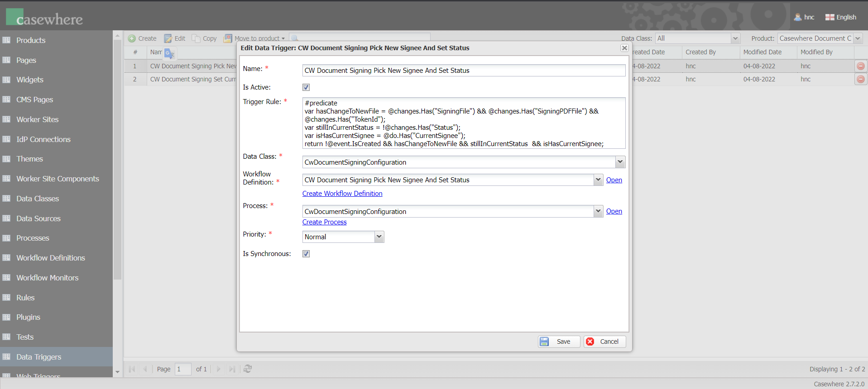Click the Processes grid icon

tap(6, 238)
